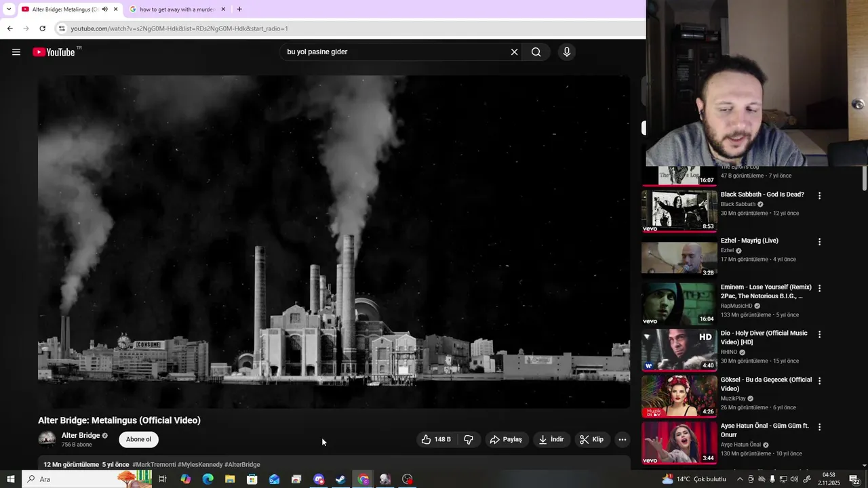Go back with the browser back arrow

coord(9,28)
